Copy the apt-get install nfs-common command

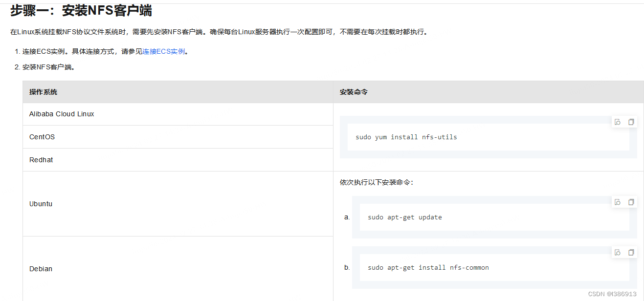(631, 253)
